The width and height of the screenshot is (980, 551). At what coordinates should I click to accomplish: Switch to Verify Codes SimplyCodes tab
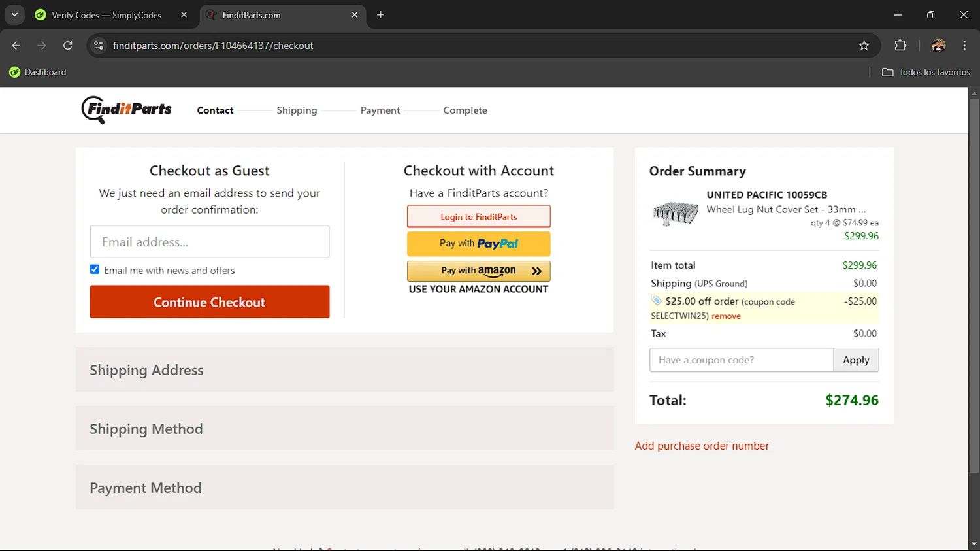[106, 15]
